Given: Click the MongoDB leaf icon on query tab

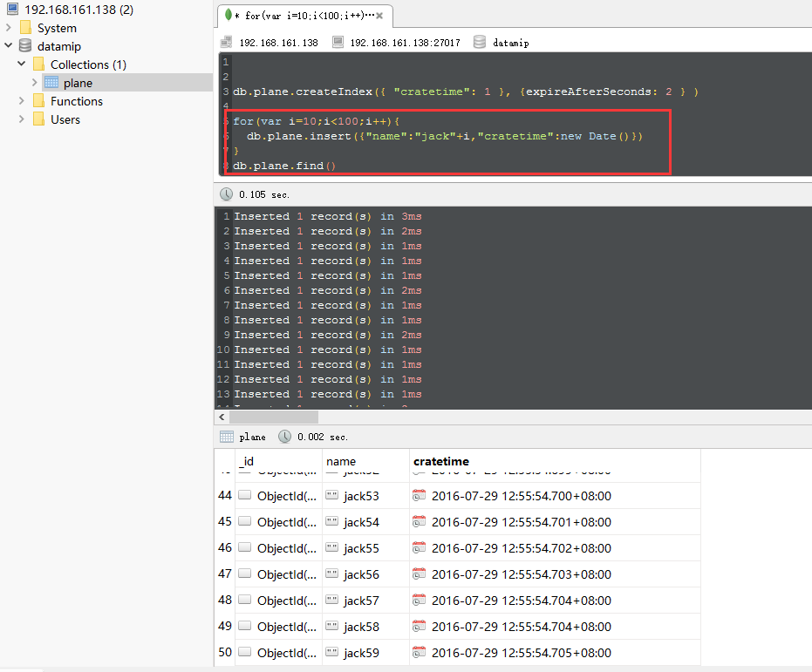Looking at the screenshot, I should click(x=229, y=15).
